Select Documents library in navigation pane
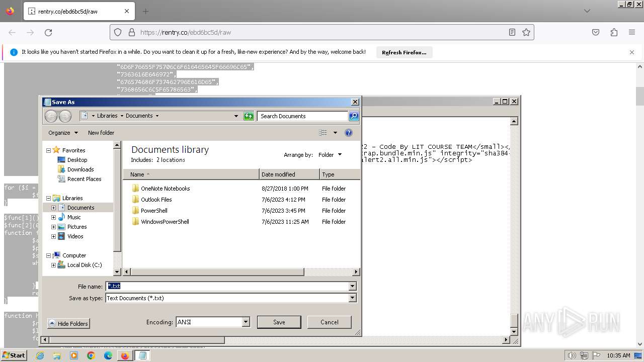The image size is (644, 362). (80, 208)
